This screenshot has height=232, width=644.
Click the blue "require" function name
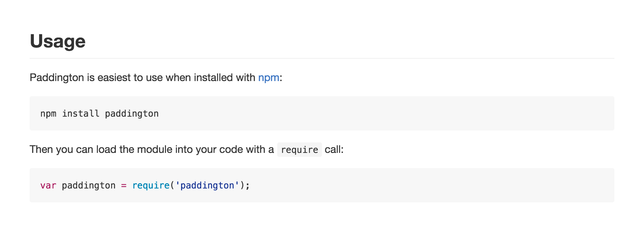pyautogui.click(x=151, y=186)
